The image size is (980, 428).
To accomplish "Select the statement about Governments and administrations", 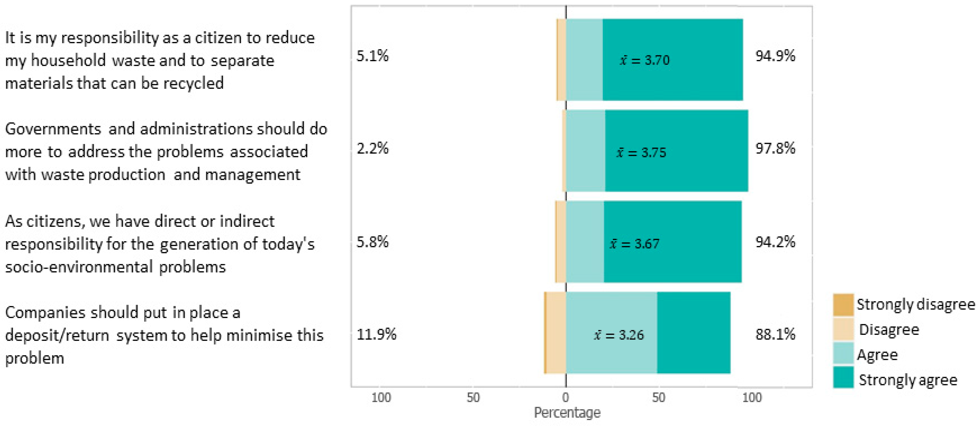I will tap(166, 151).
